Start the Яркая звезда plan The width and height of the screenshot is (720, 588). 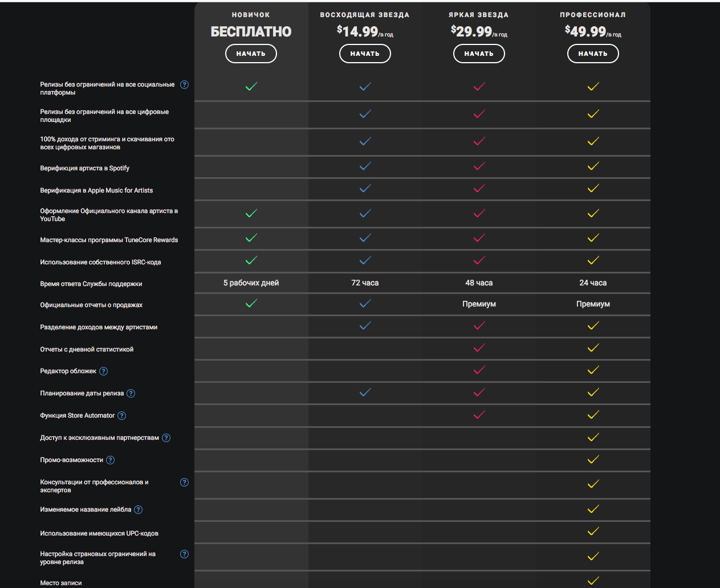point(479,54)
